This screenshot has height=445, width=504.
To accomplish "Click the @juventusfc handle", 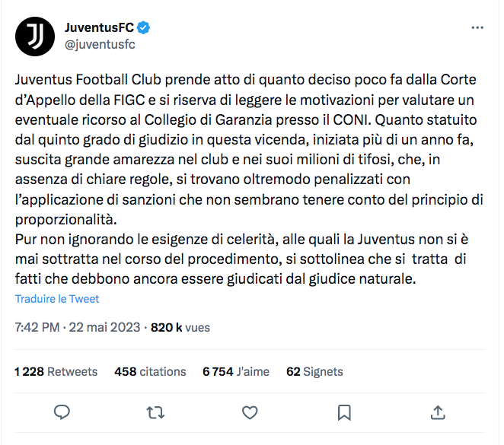I will pos(100,43).
